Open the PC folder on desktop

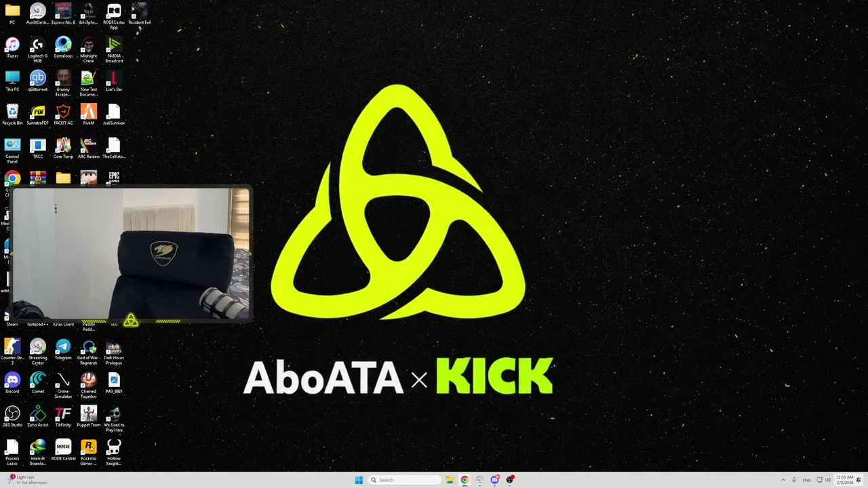[12, 14]
